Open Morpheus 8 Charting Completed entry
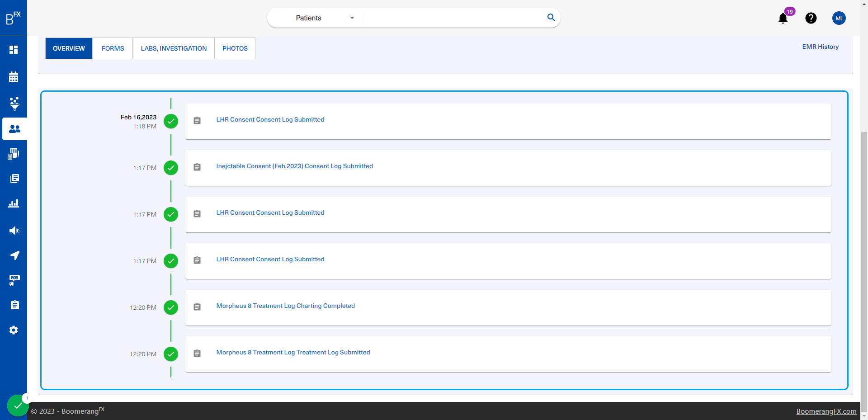The width and height of the screenshot is (868, 420). (286, 306)
